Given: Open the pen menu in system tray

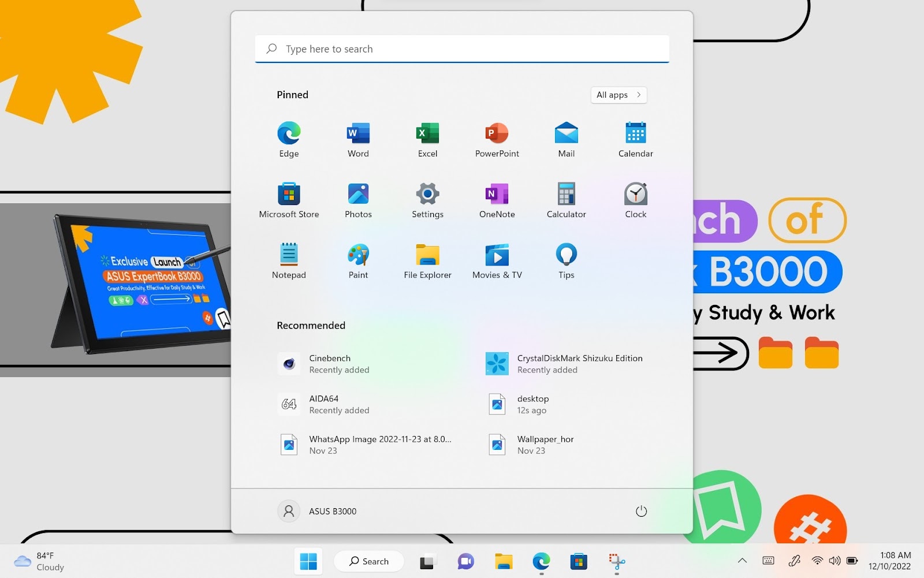Looking at the screenshot, I should [795, 561].
